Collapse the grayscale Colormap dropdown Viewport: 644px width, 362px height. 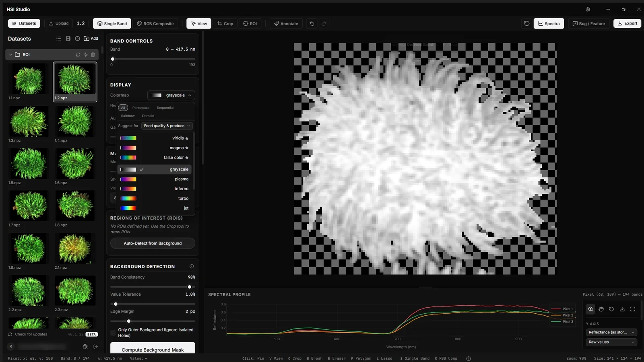(x=171, y=95)
